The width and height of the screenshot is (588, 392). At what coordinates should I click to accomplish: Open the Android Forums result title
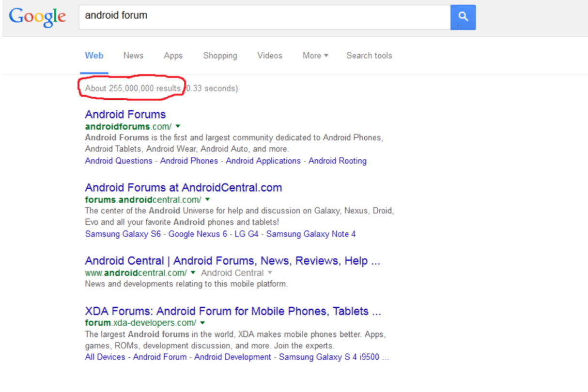[125, 115]
